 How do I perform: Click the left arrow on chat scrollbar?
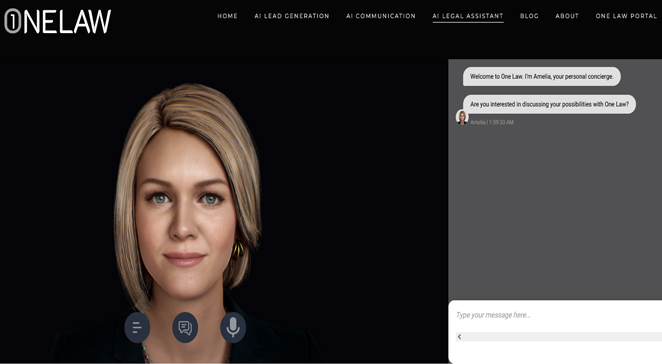pyautogui.click(x=459, y=337)
